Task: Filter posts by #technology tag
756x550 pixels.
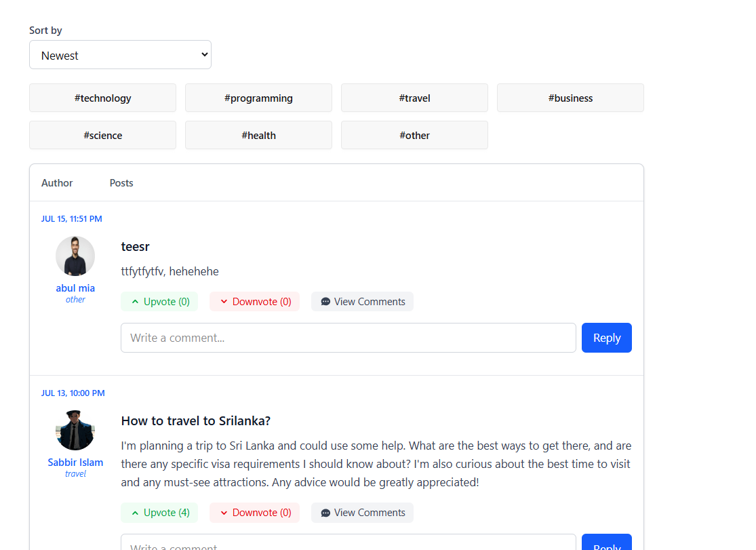Action: (x=102, y=98)
